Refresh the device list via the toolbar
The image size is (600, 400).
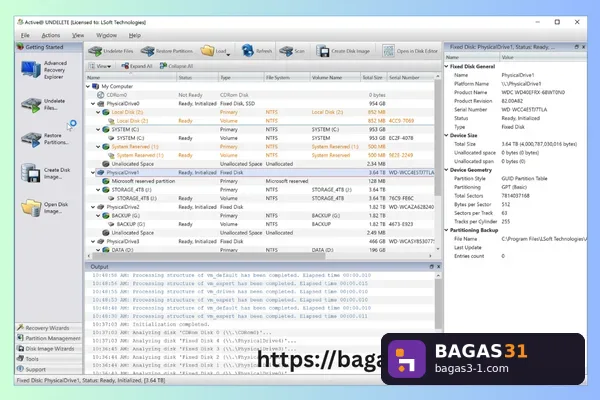pyautogui.click(x=256, y=51)
